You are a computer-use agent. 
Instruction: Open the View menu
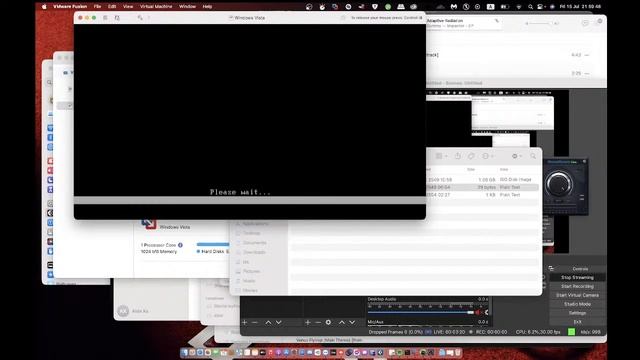point(128,7)
